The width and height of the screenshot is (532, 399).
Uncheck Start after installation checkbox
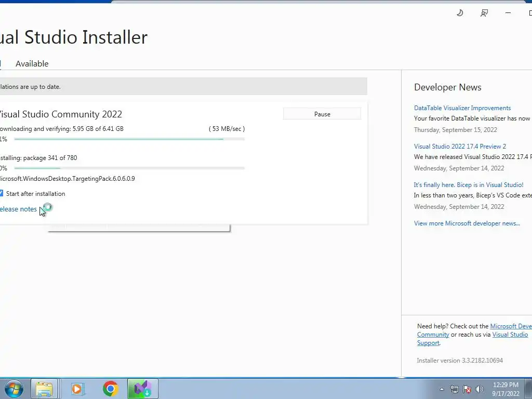pyautogui.click(x=1, y=193)
